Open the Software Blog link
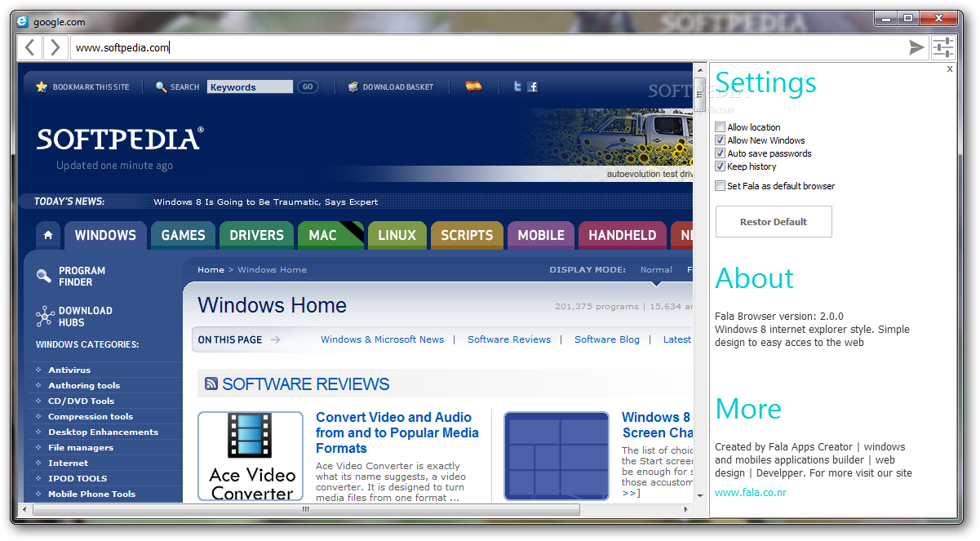Image resolution: width=980 pixels, height=541 pixels. 607,339
